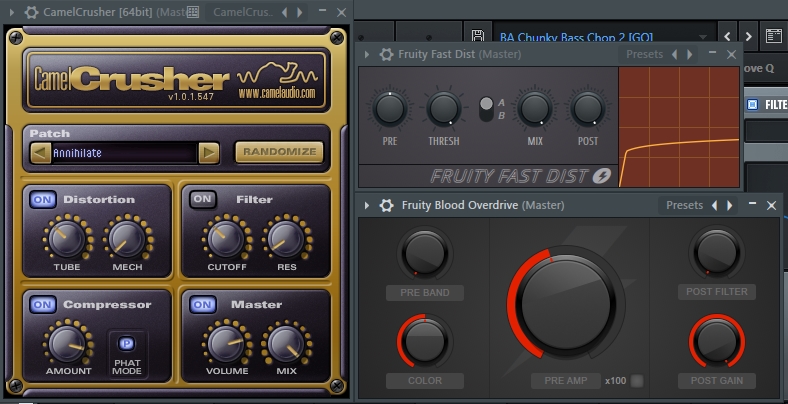Click the large PRE AMP knob
The image size is (788, 404).
click(x=565, y=304)
